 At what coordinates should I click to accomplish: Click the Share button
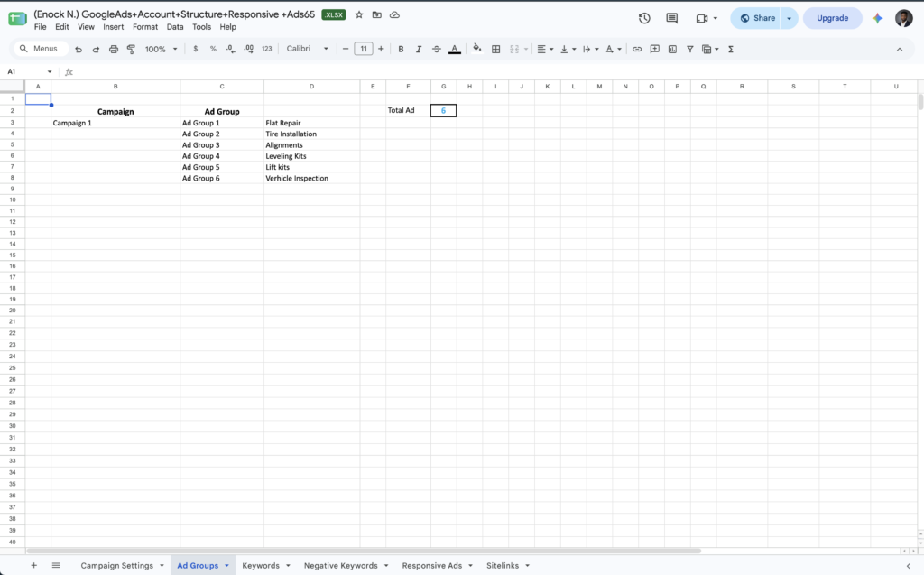[757, 18]
